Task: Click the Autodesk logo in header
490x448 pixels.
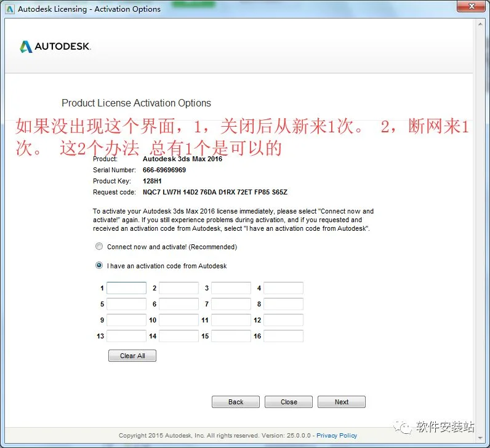Action: [55, 47]
